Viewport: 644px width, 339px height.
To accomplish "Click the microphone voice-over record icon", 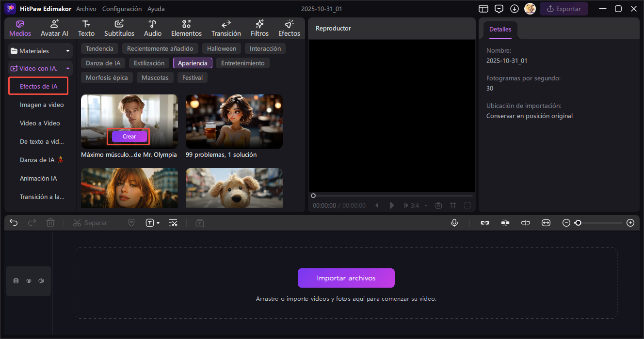I will coord(454,223).
